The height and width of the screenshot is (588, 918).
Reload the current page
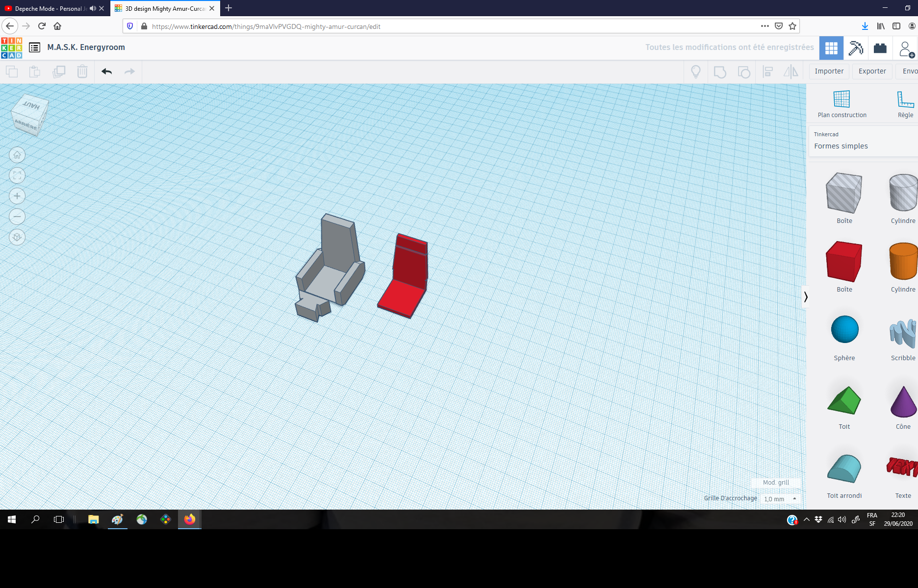coord(42,26)
